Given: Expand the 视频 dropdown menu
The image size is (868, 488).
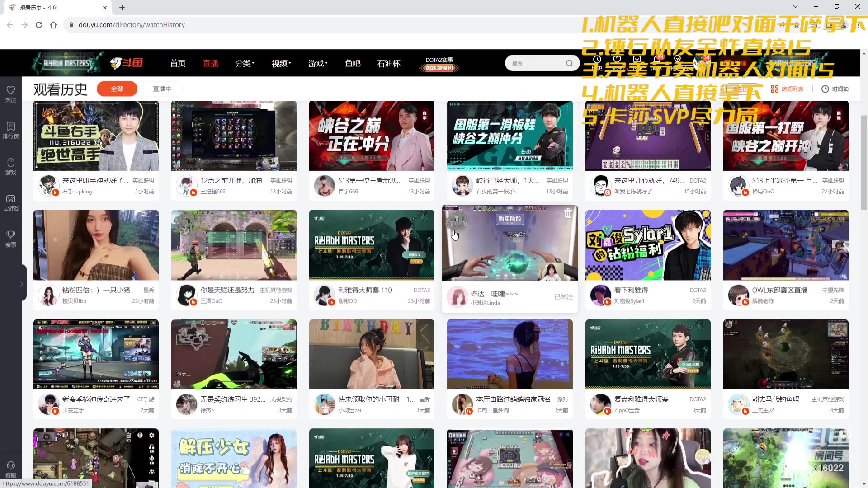Looking at the screenshot, I should tap(281, 63).
